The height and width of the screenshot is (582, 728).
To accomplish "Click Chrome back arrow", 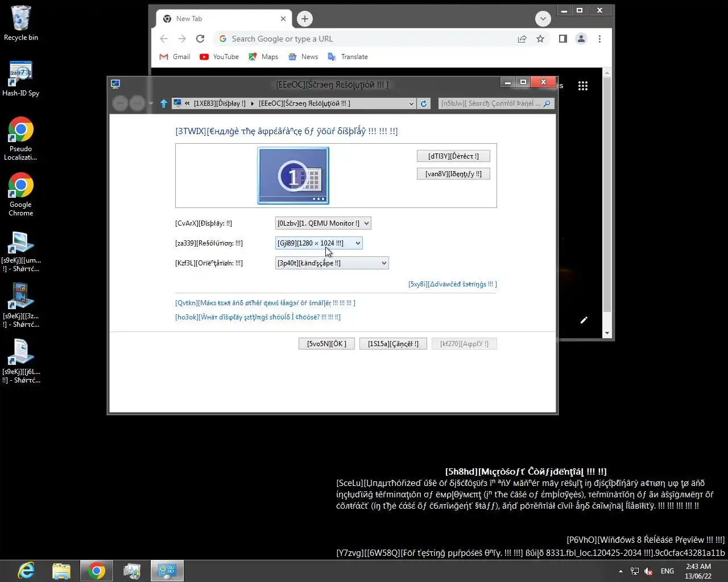I will (x=164, y=39).
